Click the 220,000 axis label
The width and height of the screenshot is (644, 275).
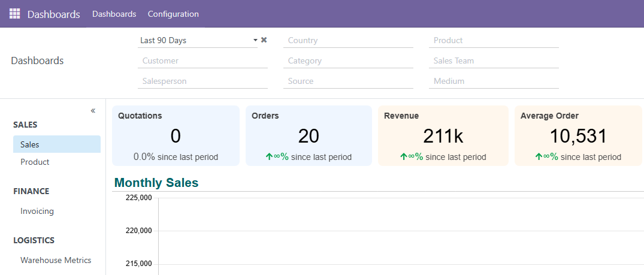[139, 231]
